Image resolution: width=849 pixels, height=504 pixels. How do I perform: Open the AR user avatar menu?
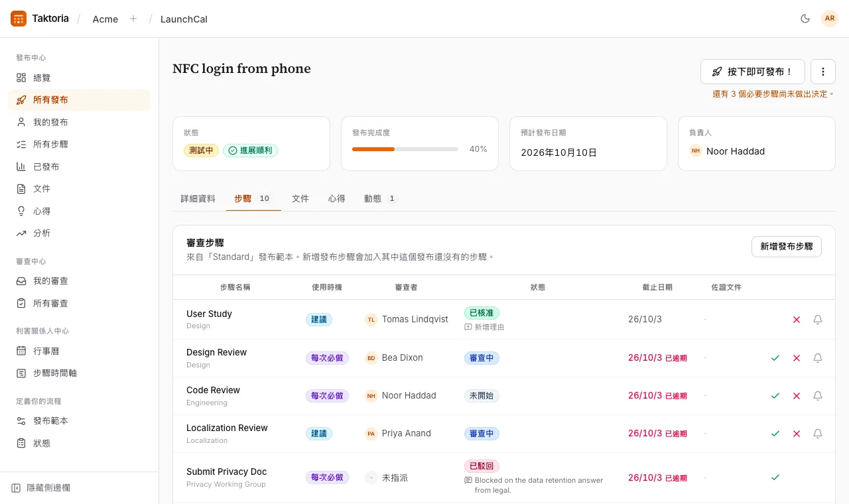(x=830, y=19)
